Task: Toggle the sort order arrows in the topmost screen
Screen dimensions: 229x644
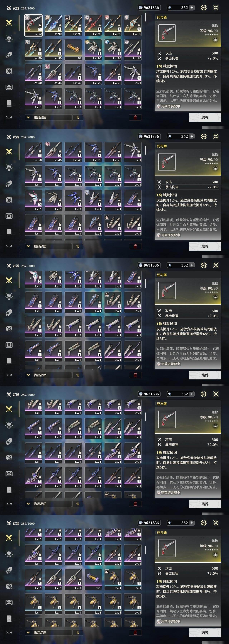Action: pyautogui.click(x=77, y=117)
